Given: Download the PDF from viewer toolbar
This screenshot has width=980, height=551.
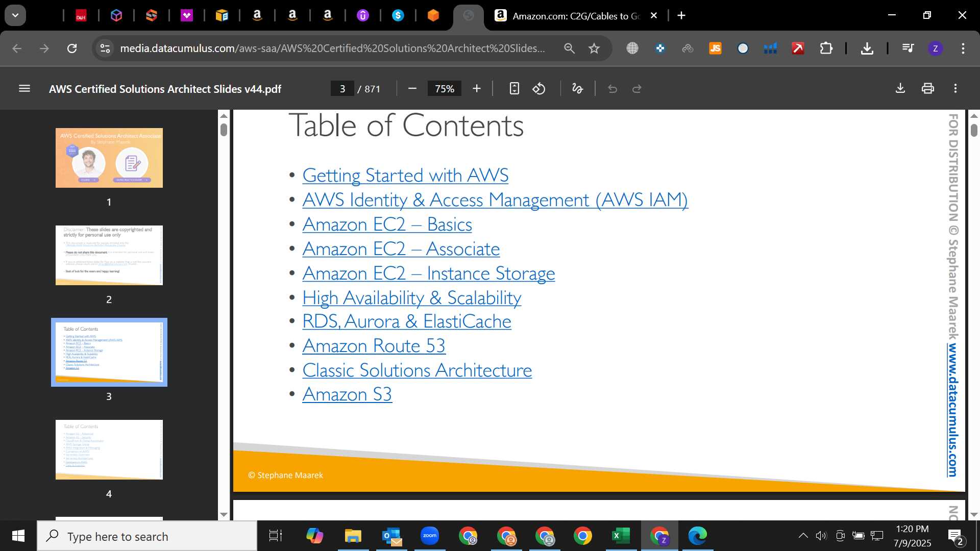Looking at the screenshot, I should click(900, 89).
